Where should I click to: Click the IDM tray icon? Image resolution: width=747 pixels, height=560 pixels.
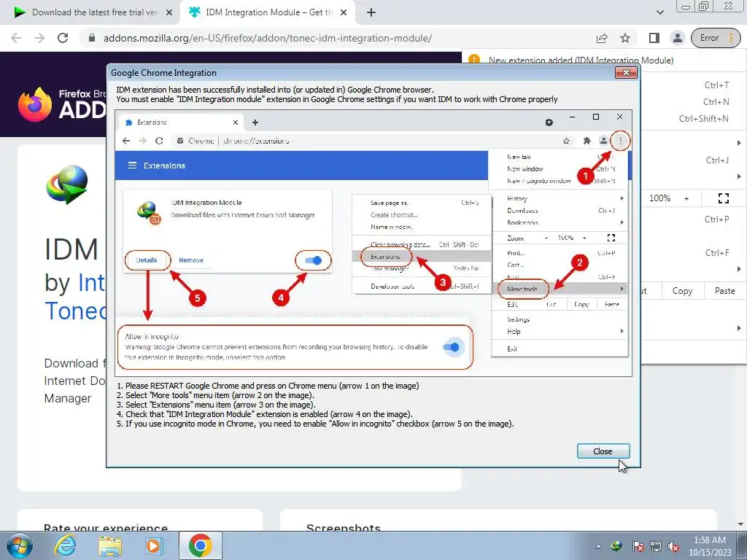click(x=616, y=546)
